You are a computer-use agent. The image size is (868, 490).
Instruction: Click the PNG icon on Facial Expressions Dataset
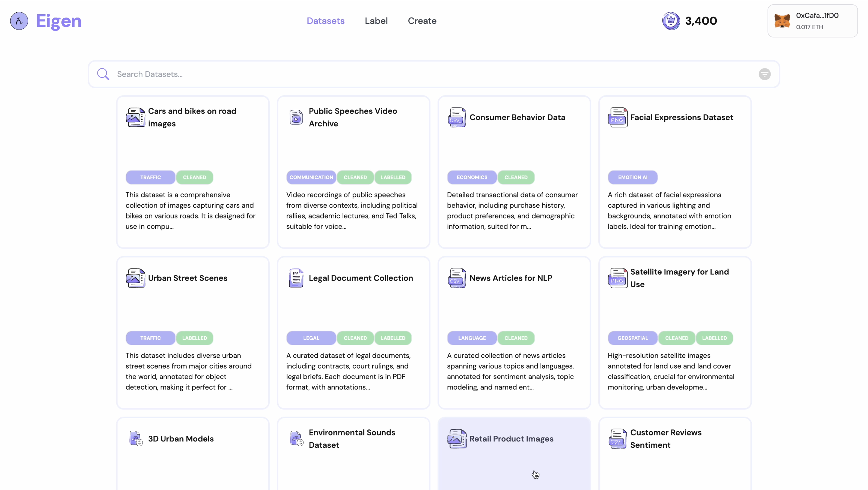point(617,117)
